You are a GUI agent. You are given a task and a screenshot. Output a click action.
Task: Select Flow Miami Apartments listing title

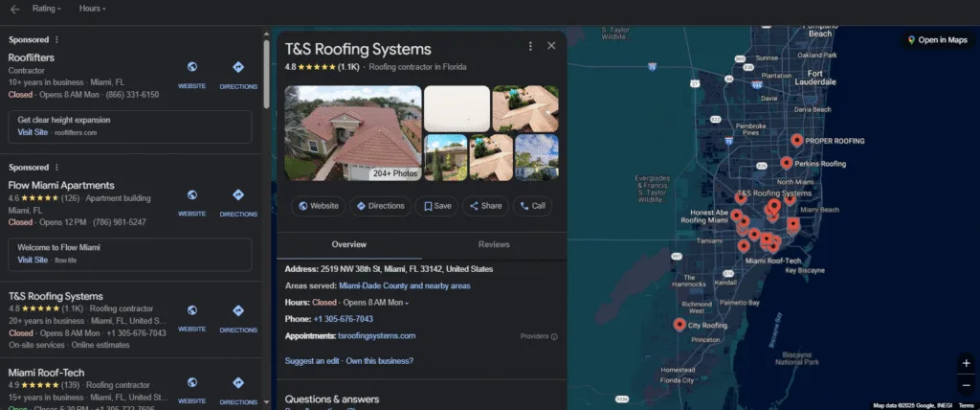click(61, 185)
